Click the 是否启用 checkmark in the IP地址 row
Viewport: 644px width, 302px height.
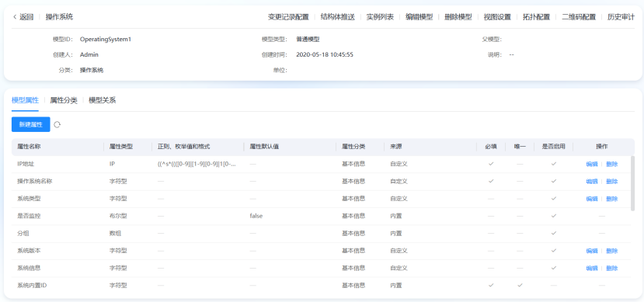pyautogui.click(x=554, y=164)
